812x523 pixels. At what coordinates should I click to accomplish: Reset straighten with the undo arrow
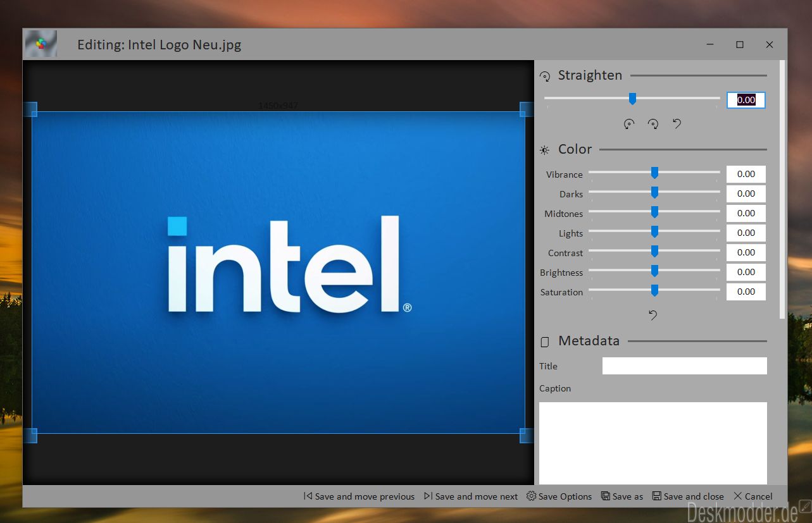pyautogui.click(x=677, y=124)
